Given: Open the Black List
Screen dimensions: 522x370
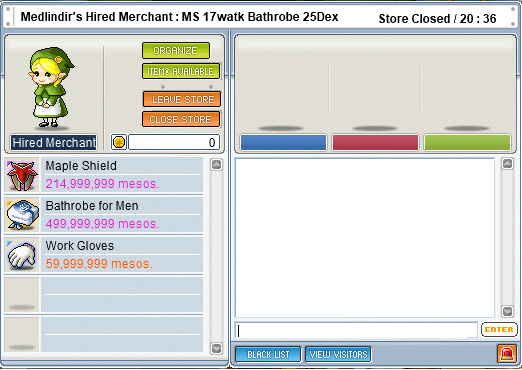Looking at the screenshot, I should [x=268, y=354].
